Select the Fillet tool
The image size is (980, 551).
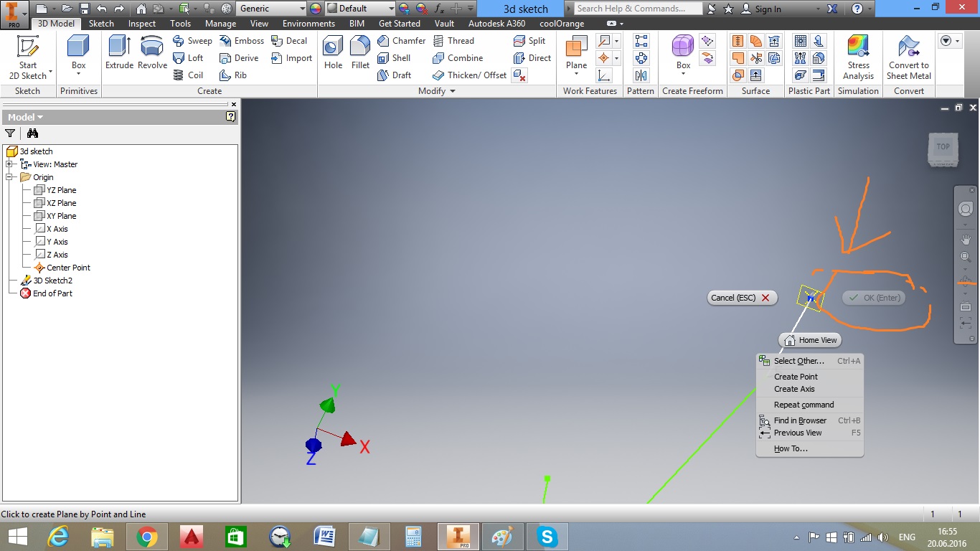click(x=359, y=52)
